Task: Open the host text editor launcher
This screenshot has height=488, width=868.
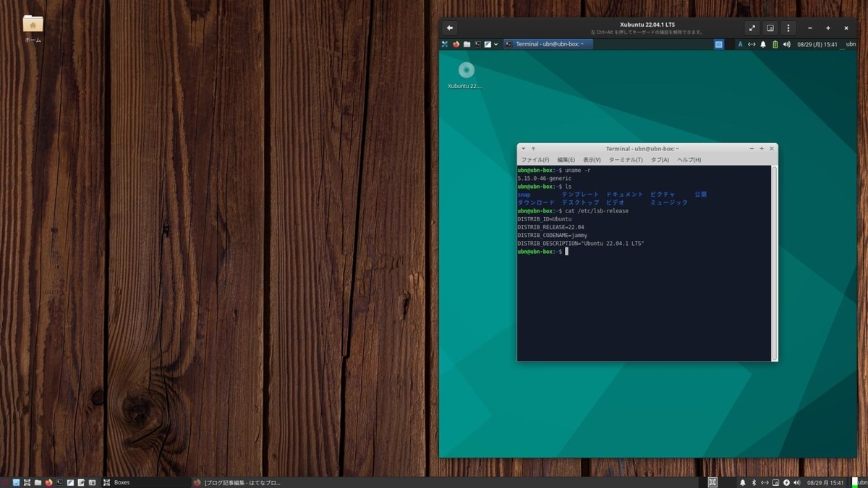Action: pyautogui.click(x=70, y=482)
